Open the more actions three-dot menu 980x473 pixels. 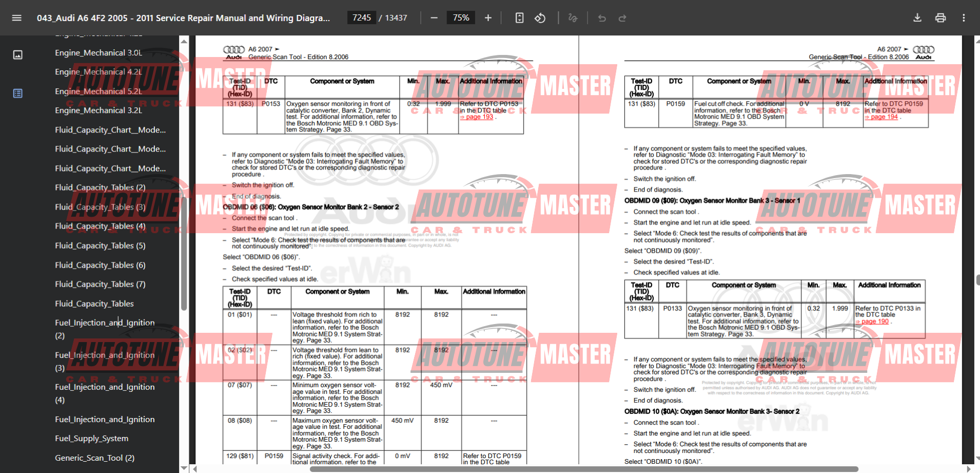coord(964,18)
